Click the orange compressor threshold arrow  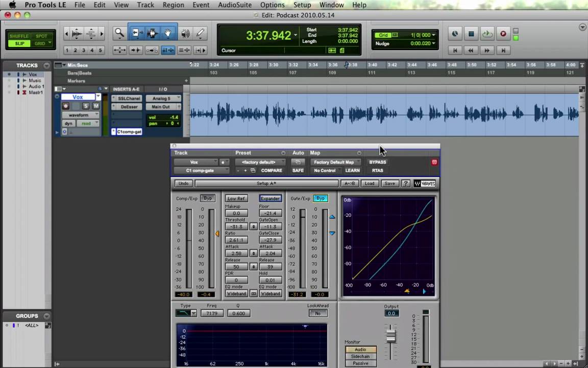coord(217,234)
